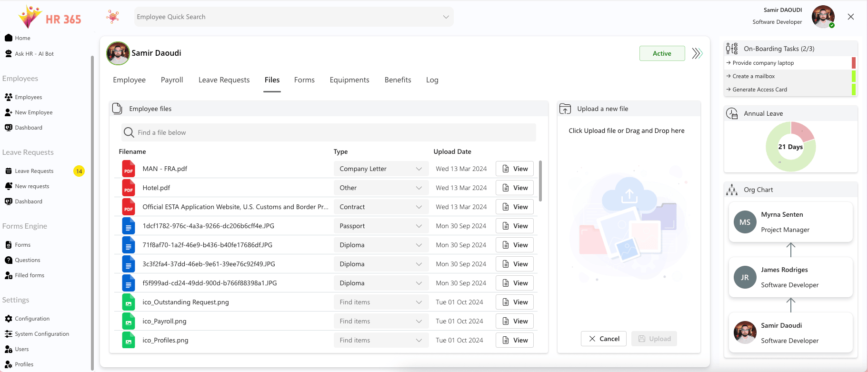Image resolution: width=868 pixels, height=372 pixels.
Task: Click the PDF icon for Hotel.pdf
Action: 129,188
